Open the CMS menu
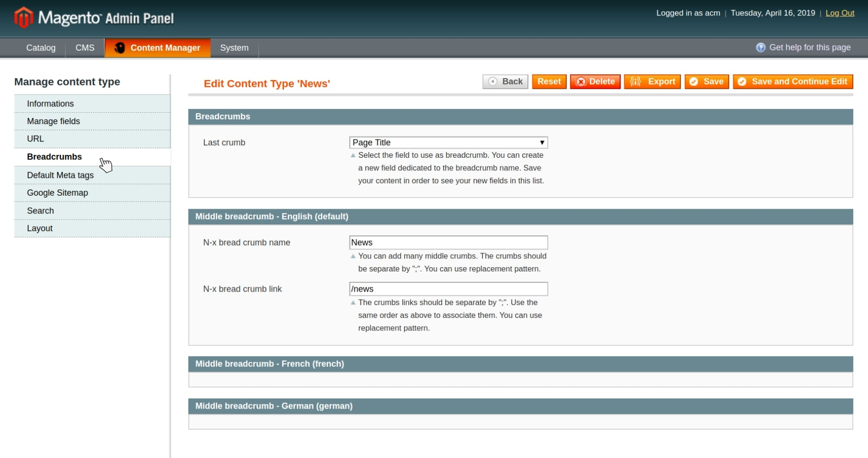Screen dimensions: 868x458 pyautogui.click(x=85, y=48)
